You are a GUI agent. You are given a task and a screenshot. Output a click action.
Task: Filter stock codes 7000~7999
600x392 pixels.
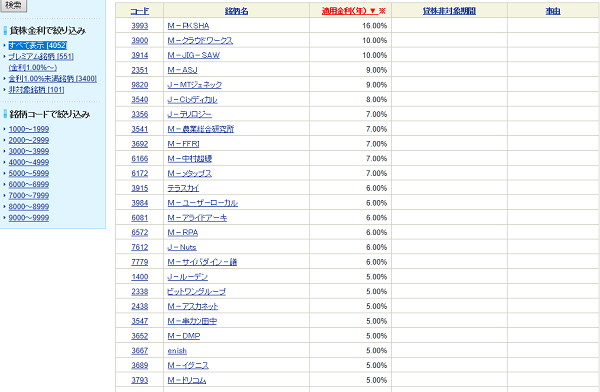pos(29,196)
